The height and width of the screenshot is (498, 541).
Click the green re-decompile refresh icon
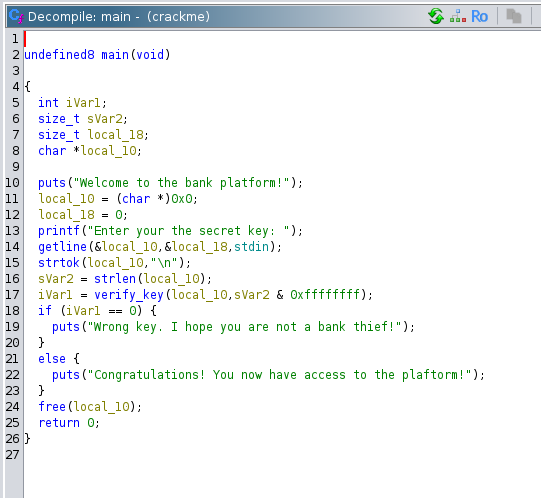coord(436,16)
